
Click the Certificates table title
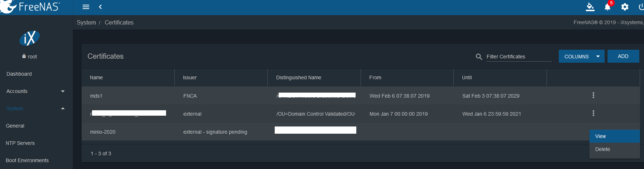pyautogui.click(x=105, y=56)
